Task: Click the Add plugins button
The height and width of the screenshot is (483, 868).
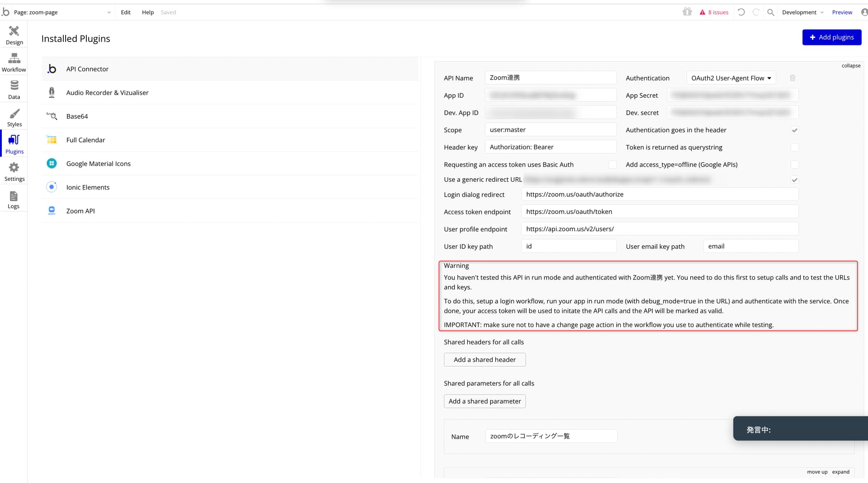Action: click(832, 37)
